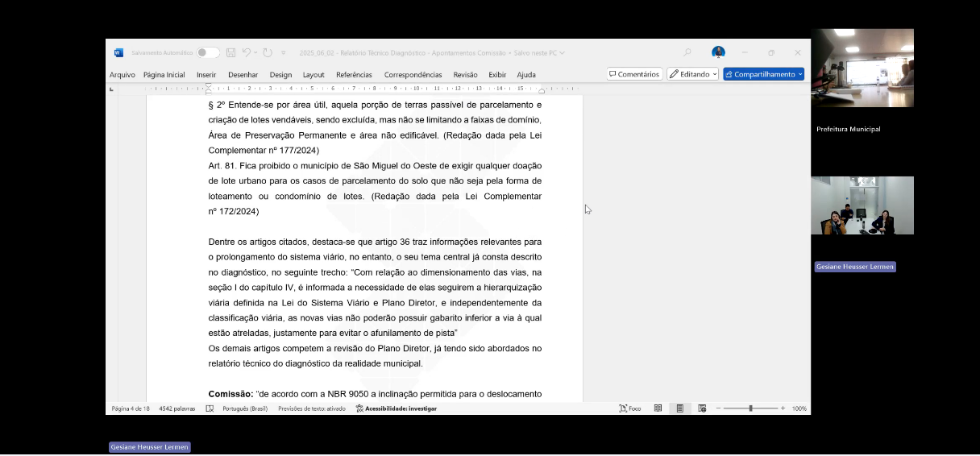Click the Undo arrow icon
Image resolution: width=980 pixels, height=456 pixels.
[247, 53]
